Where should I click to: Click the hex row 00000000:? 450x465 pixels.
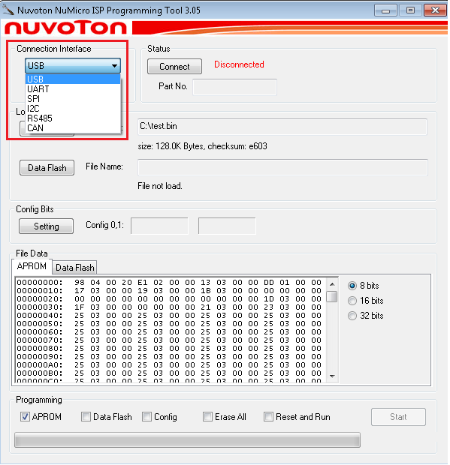pos(169,283)
